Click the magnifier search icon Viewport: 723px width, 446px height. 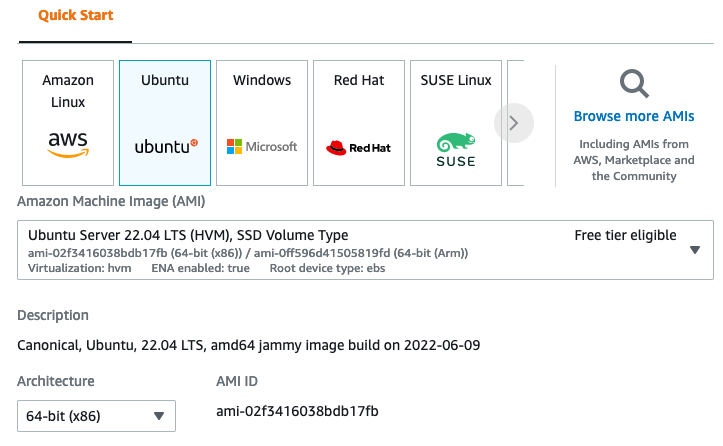click(634, 84)
